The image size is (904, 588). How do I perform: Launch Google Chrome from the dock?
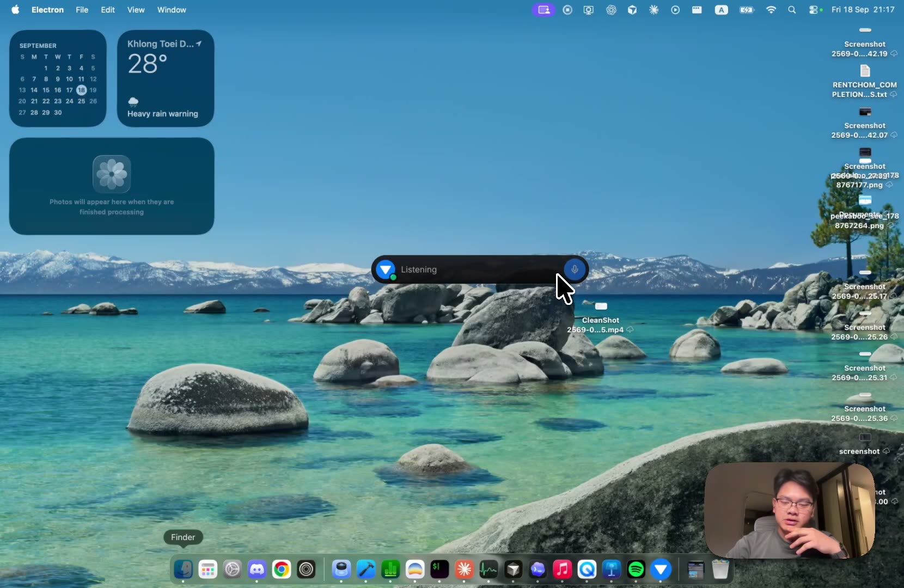click(x=282, y=569)
